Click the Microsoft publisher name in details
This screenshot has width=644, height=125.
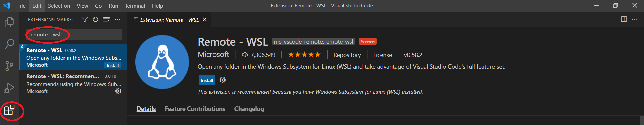point(213,54)
